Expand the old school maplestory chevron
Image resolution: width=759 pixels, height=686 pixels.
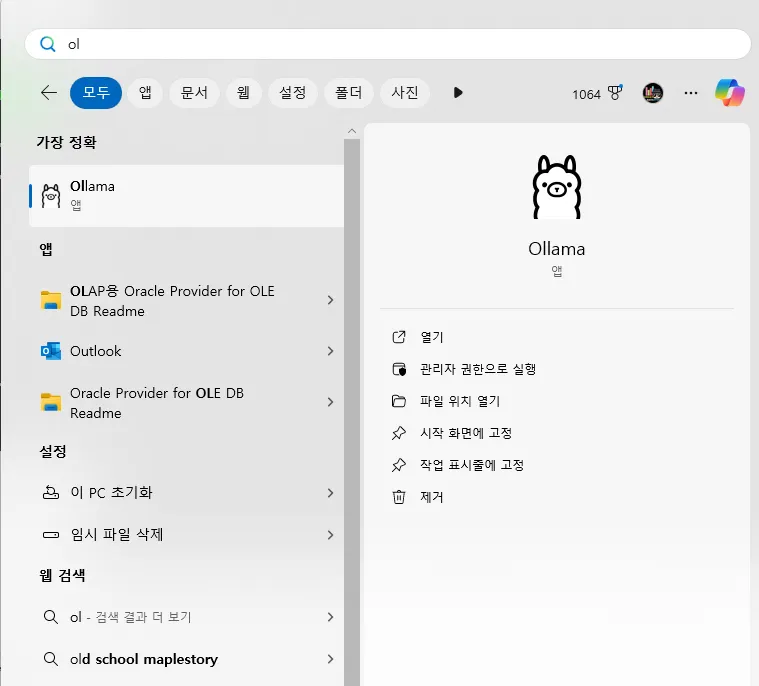click(330, 659)
